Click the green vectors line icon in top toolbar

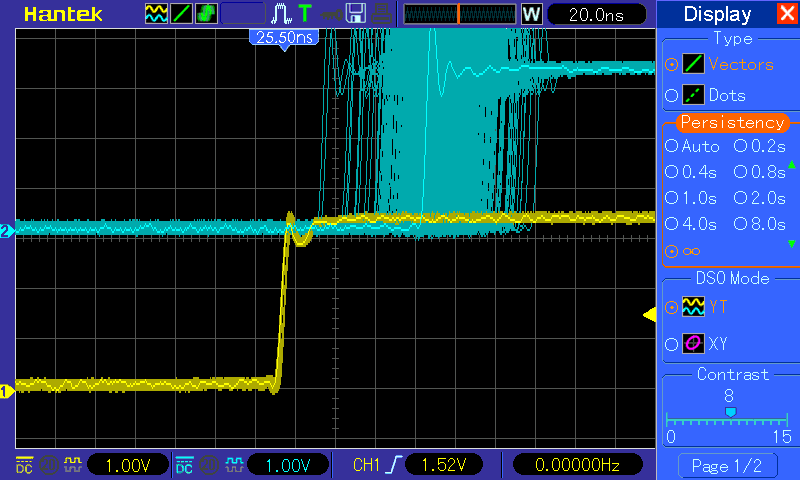tap(182, 14)
